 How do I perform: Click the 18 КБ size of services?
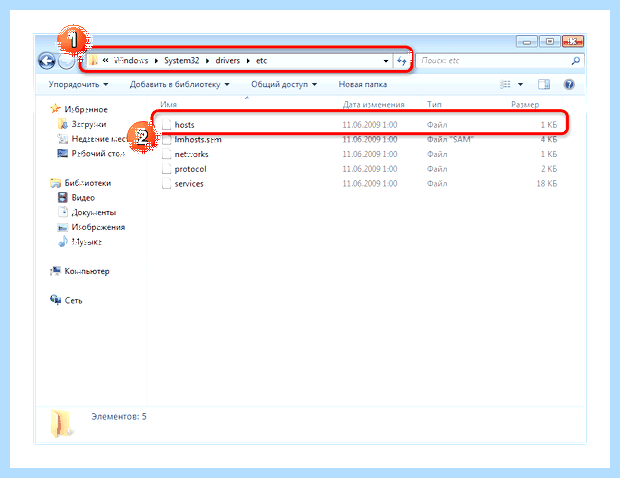pyautogui.click(x=546, y=183)
